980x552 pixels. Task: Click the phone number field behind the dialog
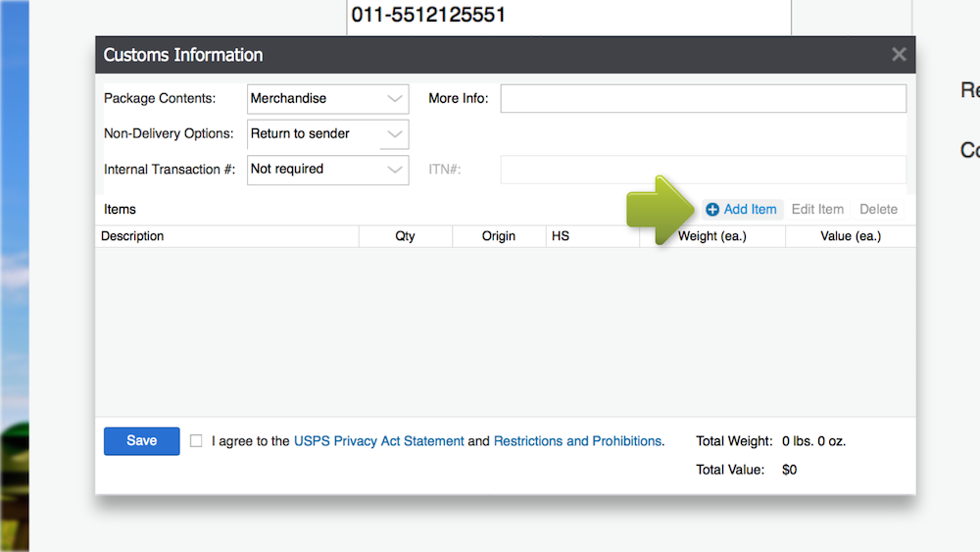pos(568,16)
